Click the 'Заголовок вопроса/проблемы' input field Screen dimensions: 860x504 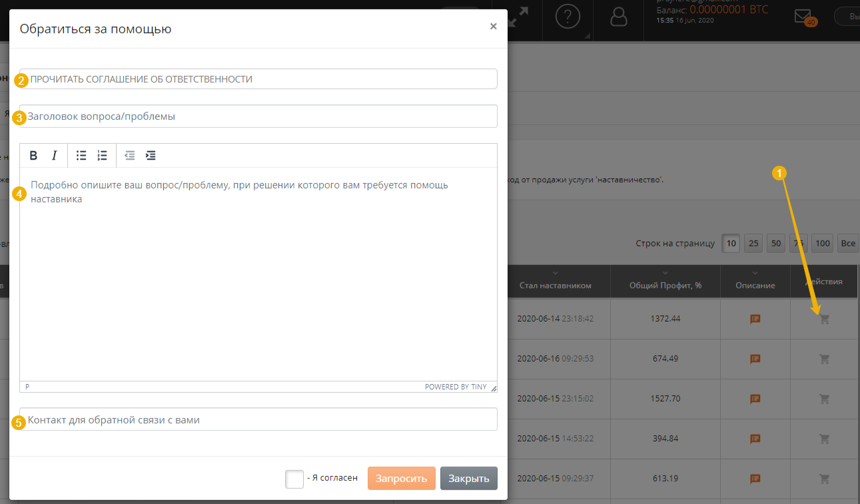coord(258,117)
